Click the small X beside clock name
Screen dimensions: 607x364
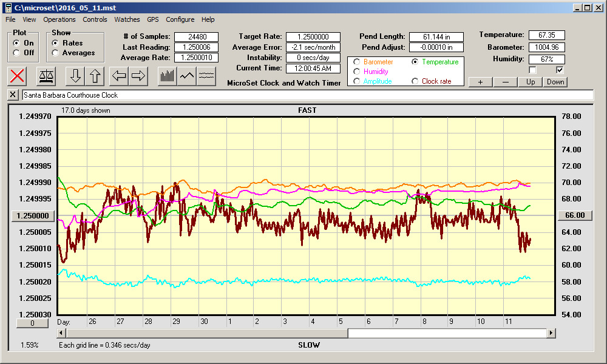(13, 95)
